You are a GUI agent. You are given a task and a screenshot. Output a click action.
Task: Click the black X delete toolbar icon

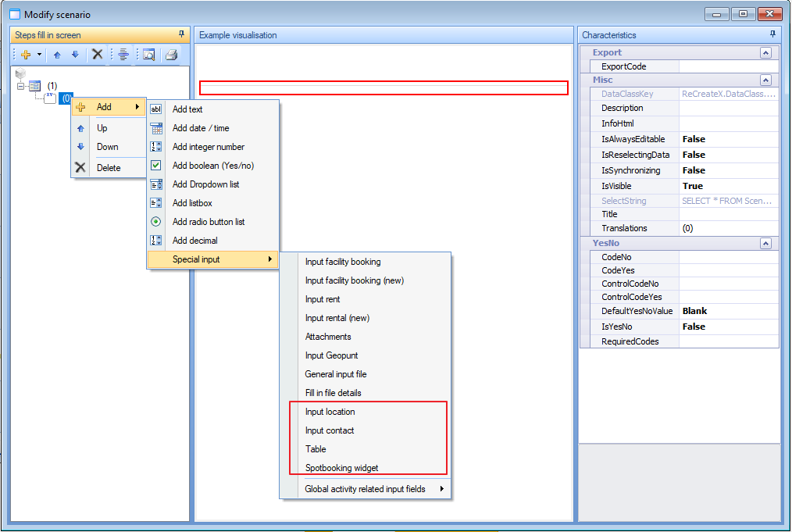(x=98, y=55)
